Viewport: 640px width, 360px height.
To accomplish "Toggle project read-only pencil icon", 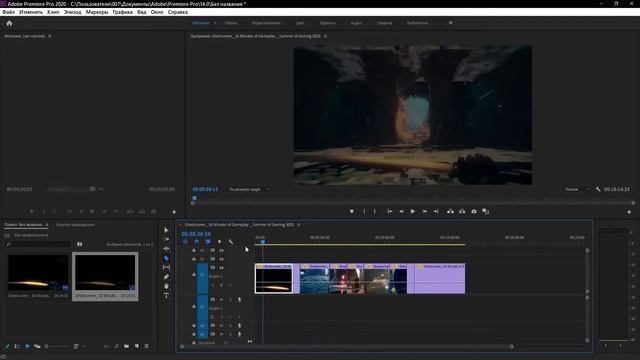I will (7, 347).
